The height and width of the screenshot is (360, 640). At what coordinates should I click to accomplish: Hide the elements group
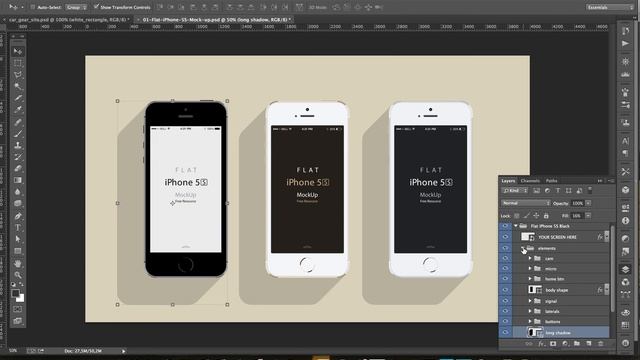[x=505, y=248]
